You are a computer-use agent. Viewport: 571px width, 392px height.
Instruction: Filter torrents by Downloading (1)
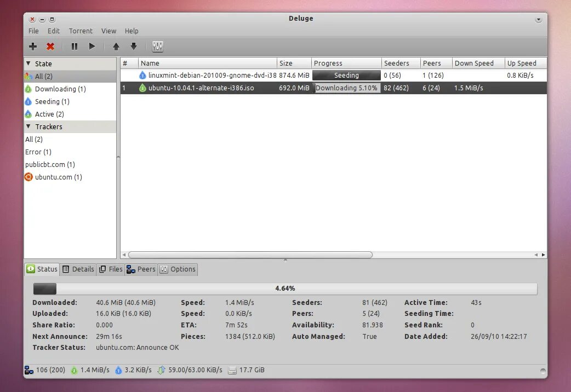70,89
